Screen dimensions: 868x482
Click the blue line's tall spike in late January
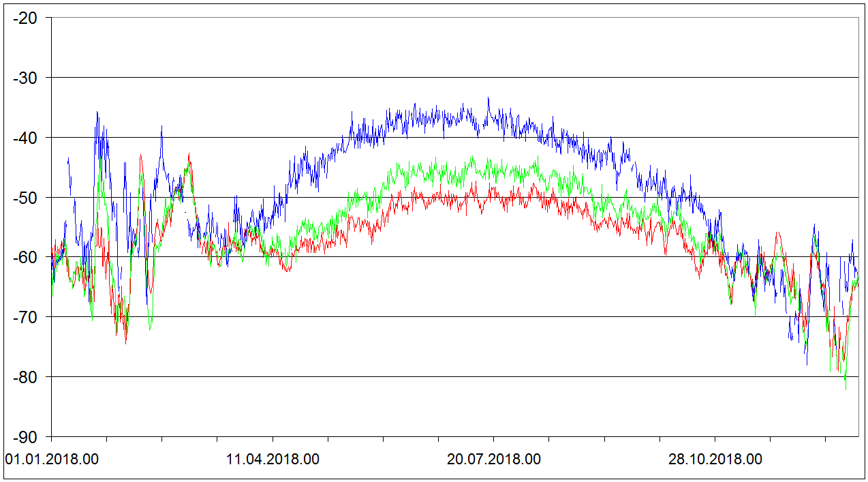[97, 113]
